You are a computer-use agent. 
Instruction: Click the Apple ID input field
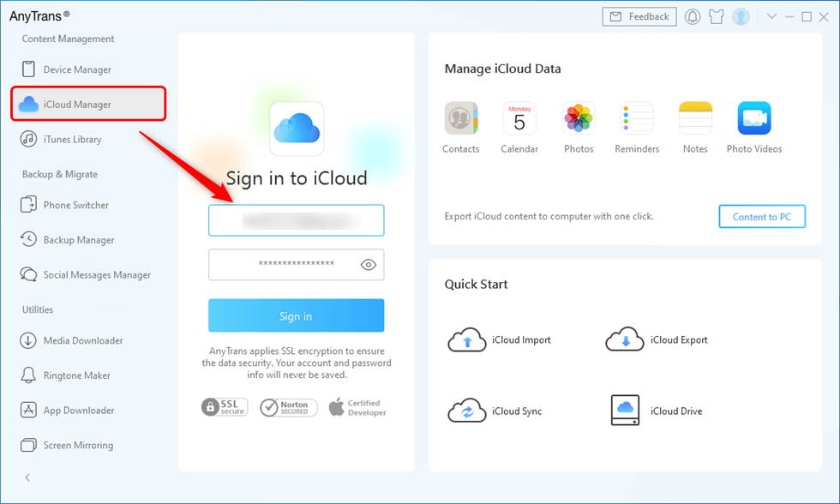296,220
